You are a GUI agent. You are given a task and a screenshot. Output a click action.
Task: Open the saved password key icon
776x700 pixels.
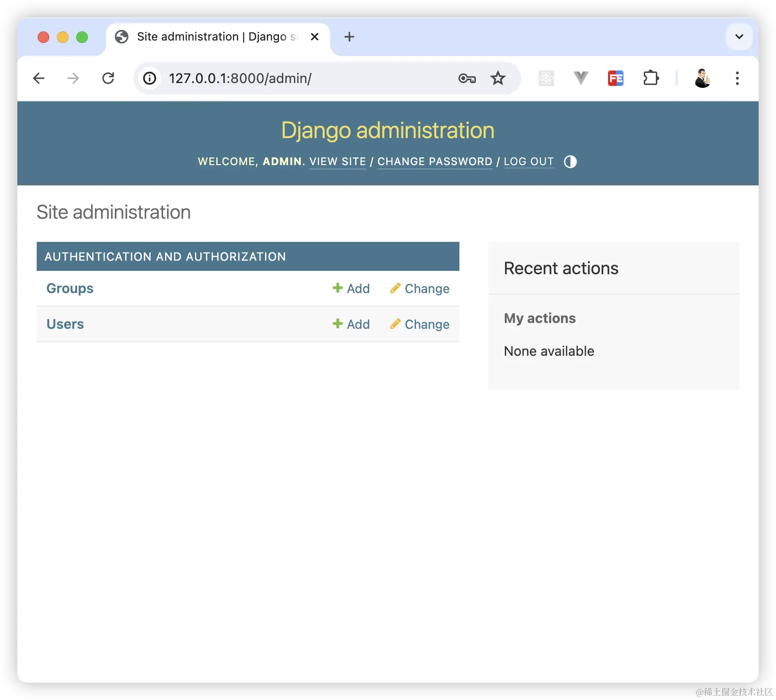[x=467, y=78]
